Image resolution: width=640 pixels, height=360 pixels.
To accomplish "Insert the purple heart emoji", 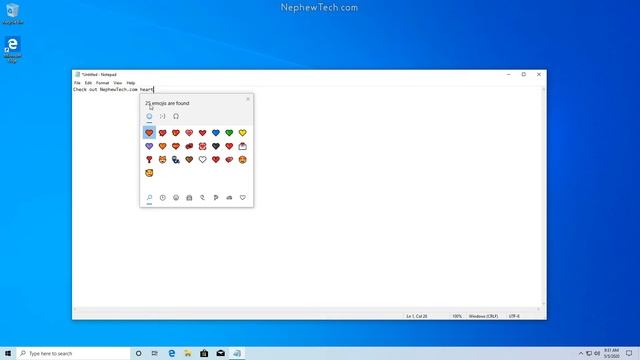I will click(149, 146).
